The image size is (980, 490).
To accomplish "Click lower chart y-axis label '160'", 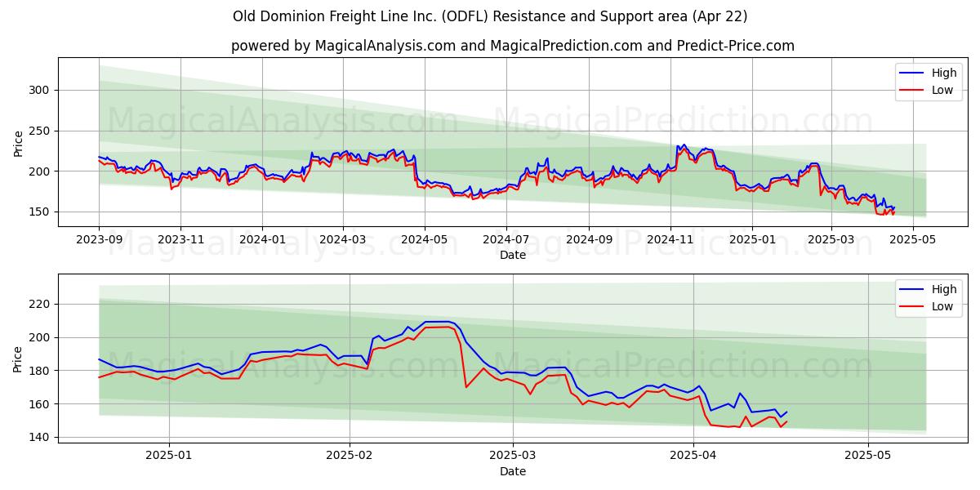I will coord(41,404).
